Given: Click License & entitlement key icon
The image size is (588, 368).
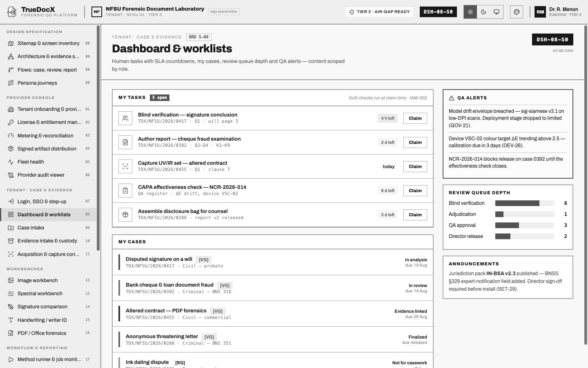Looking at the screenshot, I should [11, 122].
